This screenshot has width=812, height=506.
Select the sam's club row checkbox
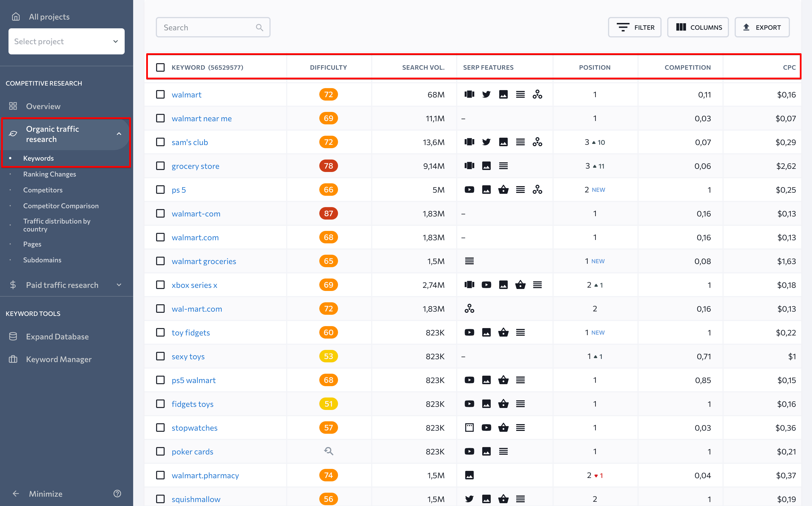point(160,142)
